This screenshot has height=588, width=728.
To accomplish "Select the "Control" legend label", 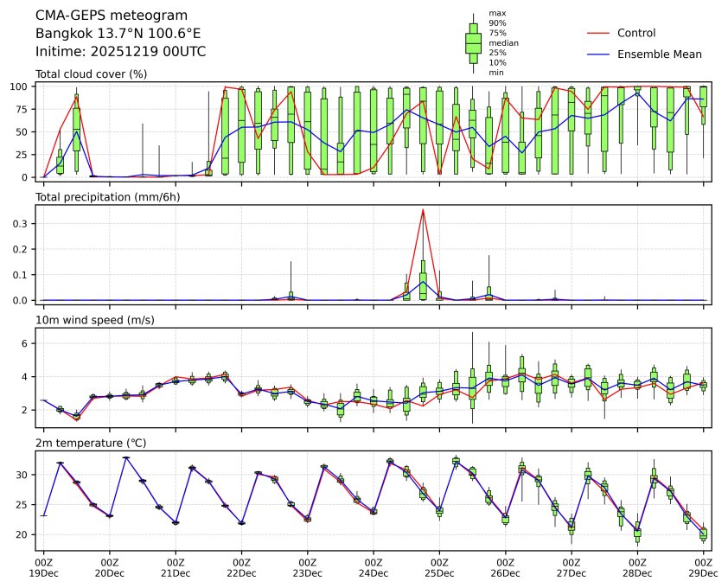I will (x=635, y=33).
